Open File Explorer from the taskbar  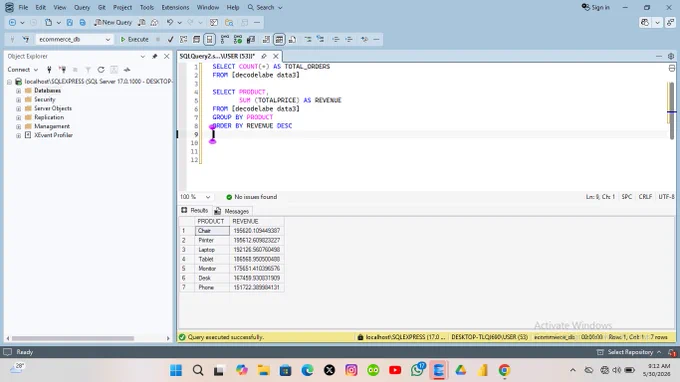coord(264,370)
